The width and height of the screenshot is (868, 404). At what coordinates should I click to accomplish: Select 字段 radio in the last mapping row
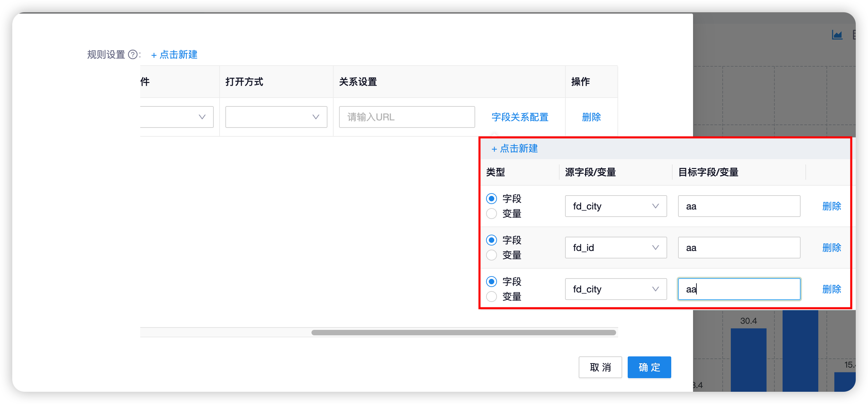492,282
